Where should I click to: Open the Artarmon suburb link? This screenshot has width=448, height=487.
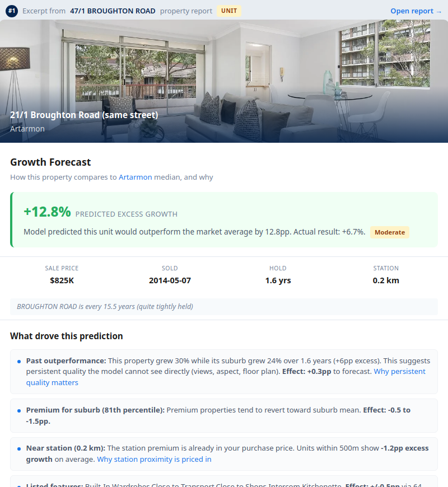coord(135,177)
